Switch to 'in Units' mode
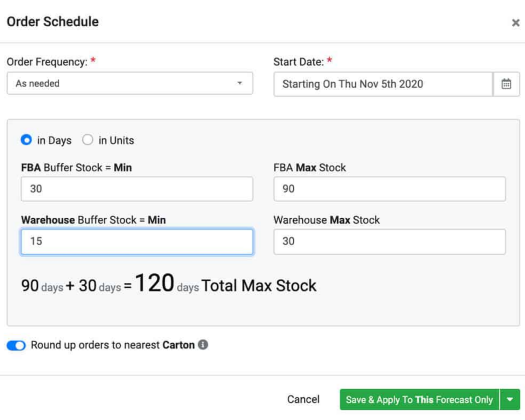The width and height of the screenshot is (525, 420). tap(87, 140)
